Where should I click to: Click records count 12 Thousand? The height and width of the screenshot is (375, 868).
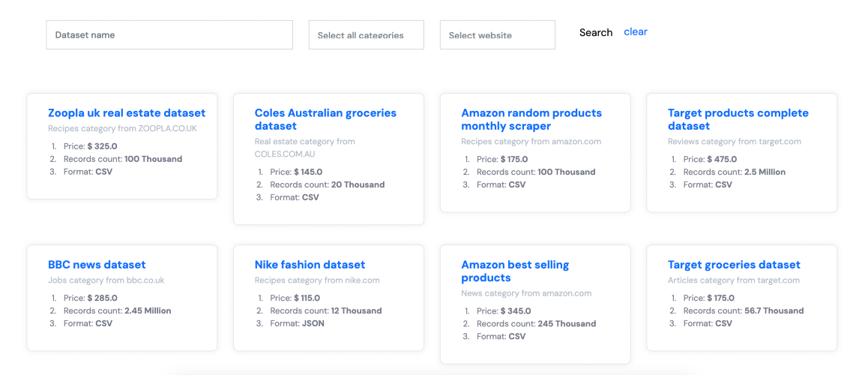click(x=357, y=310)
